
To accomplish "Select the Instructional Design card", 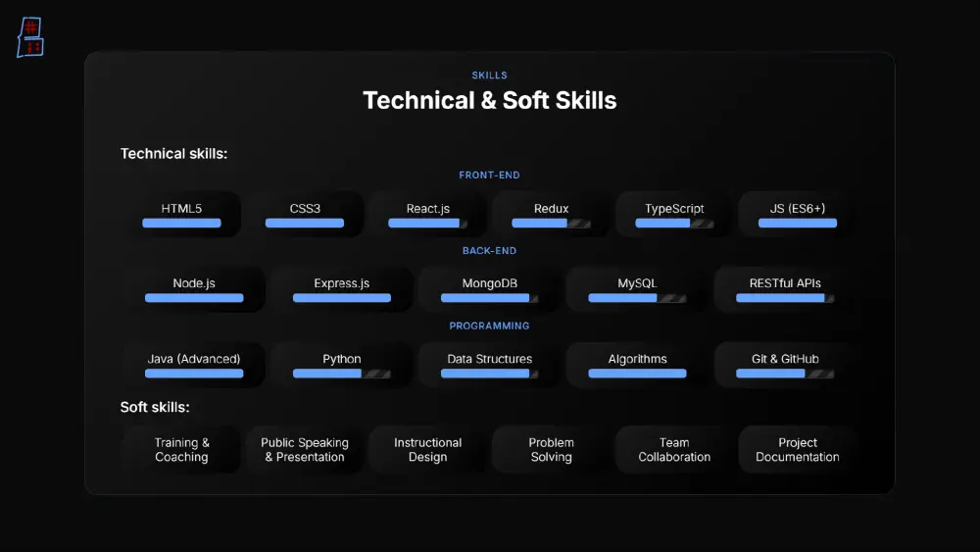I will click(427, 449).
